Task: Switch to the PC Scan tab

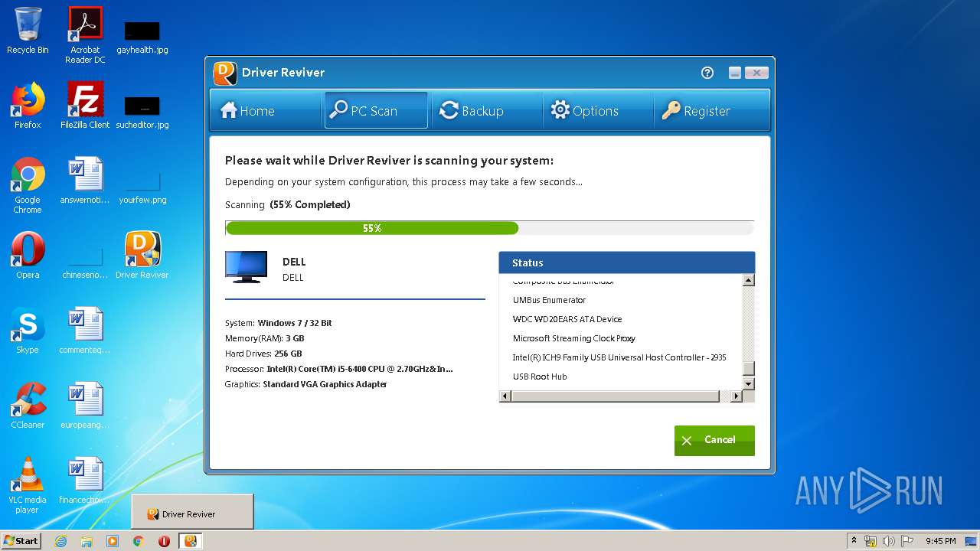Action: pyautogui.click(x=376, y=110)
